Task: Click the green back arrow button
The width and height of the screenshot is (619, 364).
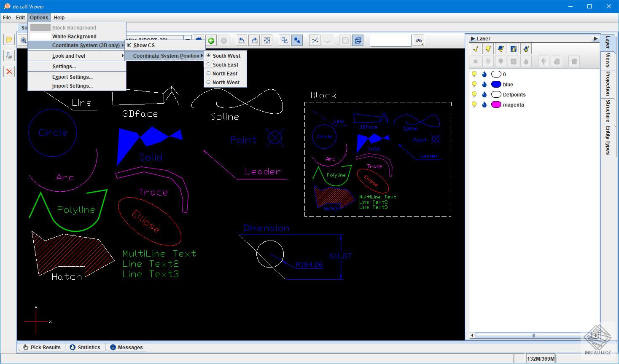Action: [211, 40]
